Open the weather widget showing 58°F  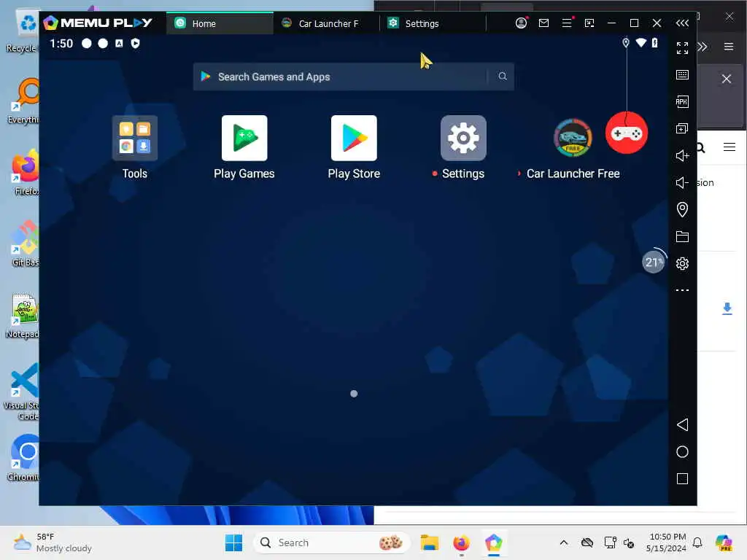[53, 542]
